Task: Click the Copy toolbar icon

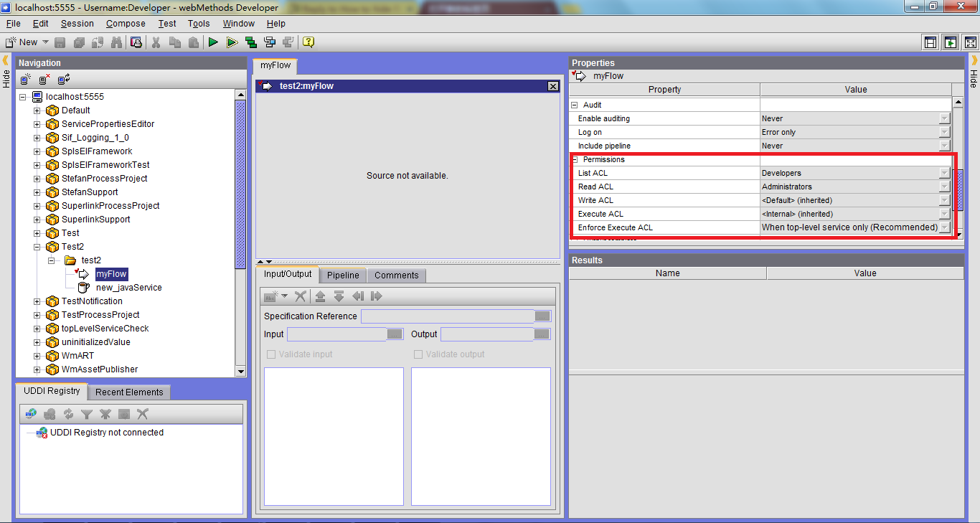Action: tap(174, 42)
